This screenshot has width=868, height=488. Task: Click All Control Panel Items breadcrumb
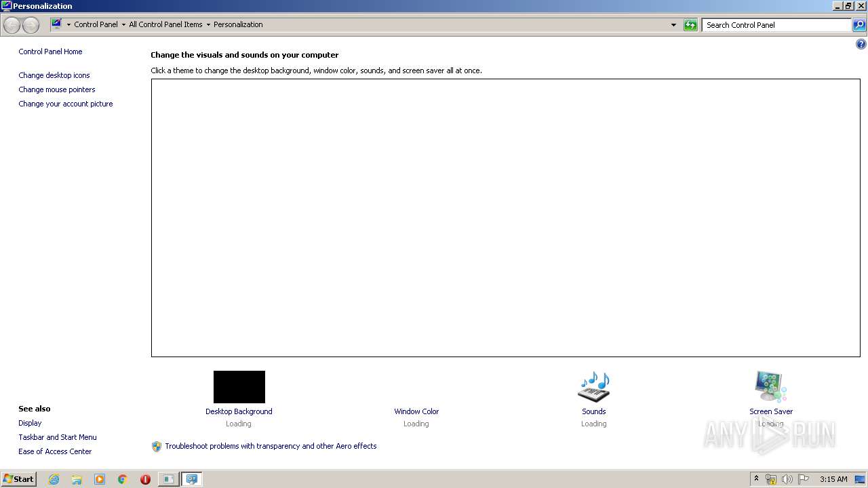pos(165,24)
